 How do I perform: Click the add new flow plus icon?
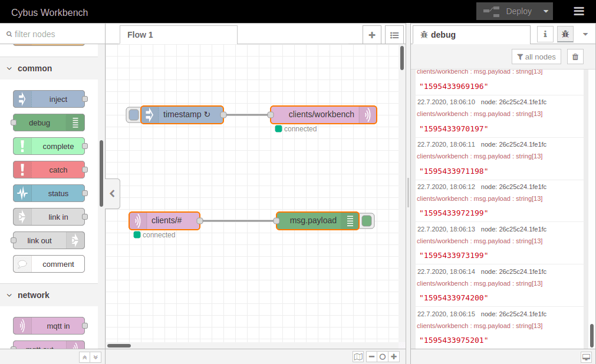click(371, 35)
